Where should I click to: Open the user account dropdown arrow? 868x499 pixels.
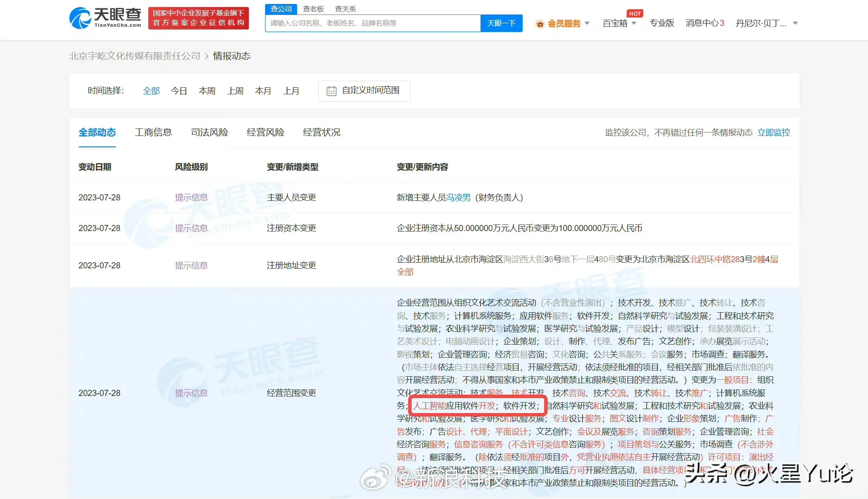tap(795, 23)
